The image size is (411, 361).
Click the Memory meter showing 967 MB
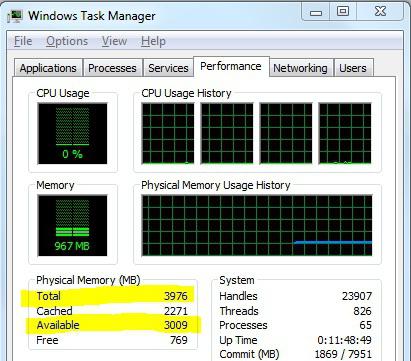click(x=72, y=226)
